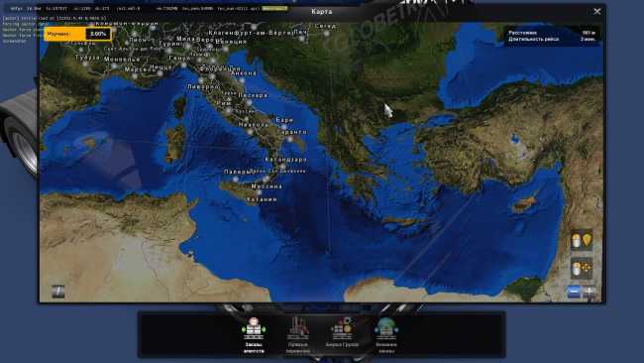Open the Заказы агентств job market icon

click(254, 335)
